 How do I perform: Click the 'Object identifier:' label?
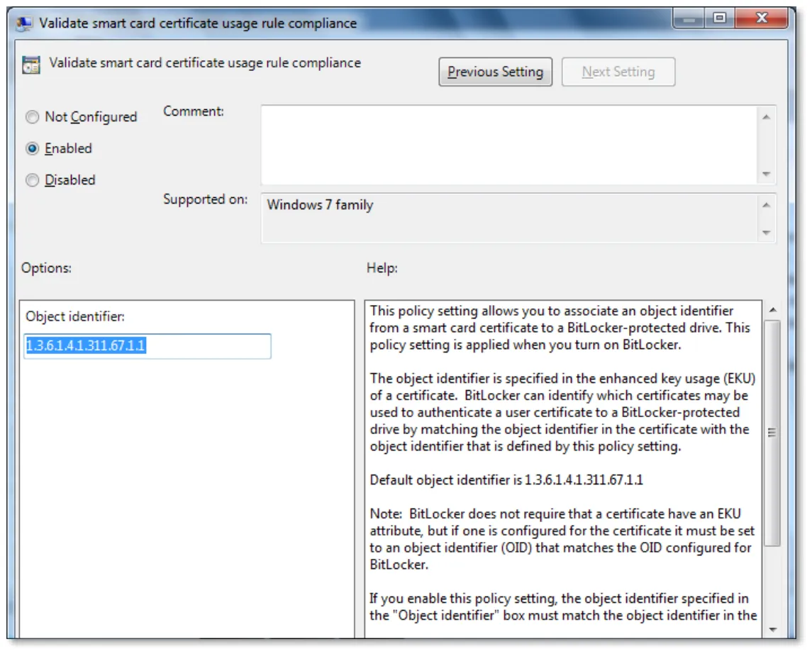75,316
